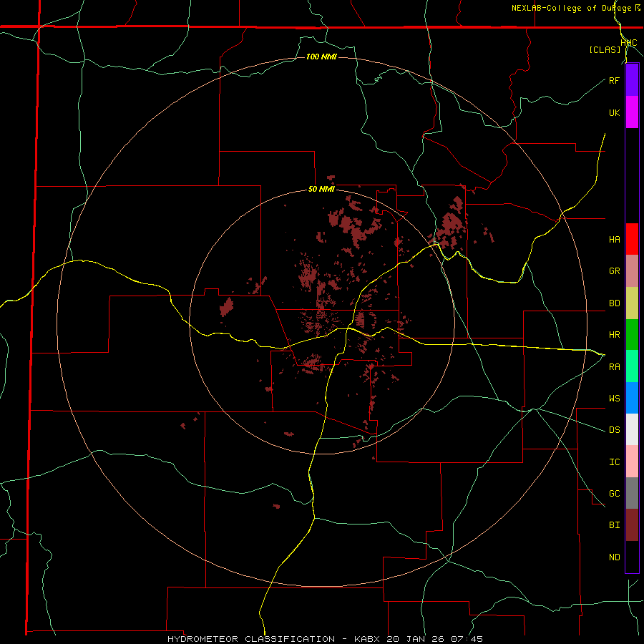
Task: Select the "WS" legend label
Action: pyautogui.click(x=614, y=399)
